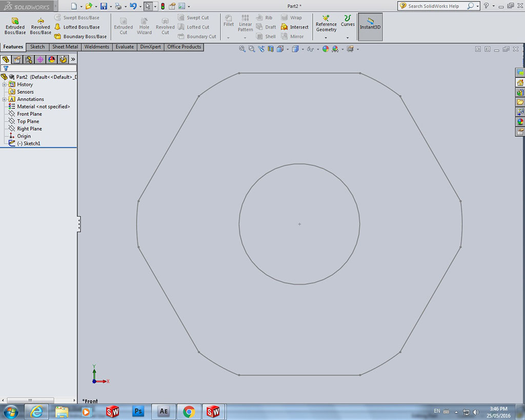
Task: Click the Zoom to Fit icon
Action: click(242, 49)
